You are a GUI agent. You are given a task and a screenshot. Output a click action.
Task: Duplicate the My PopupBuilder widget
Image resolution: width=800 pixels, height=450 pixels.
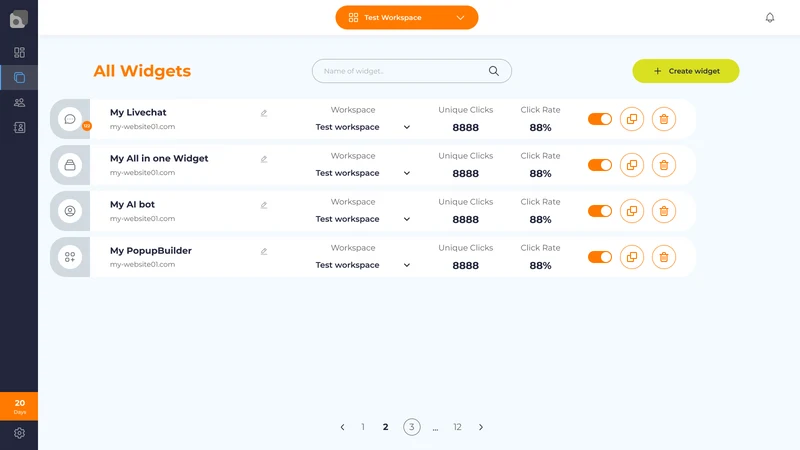[x=632, y=257]
